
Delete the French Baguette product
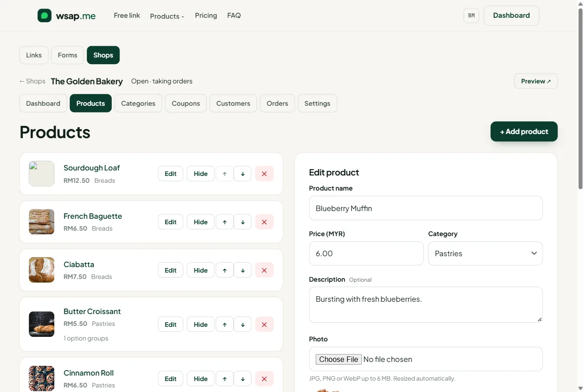(264, 222)
